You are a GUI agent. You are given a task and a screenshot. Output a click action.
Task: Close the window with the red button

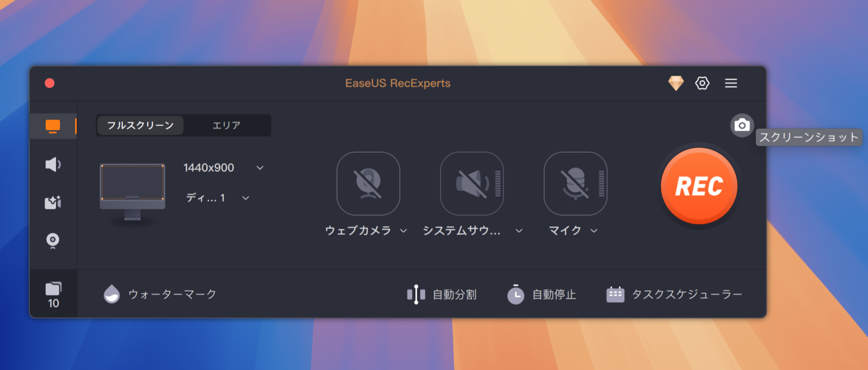[x=49, y=83]
